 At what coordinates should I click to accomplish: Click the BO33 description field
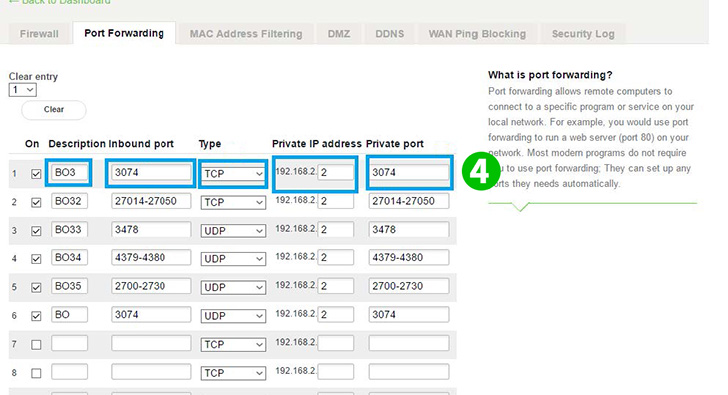point(69,229)
